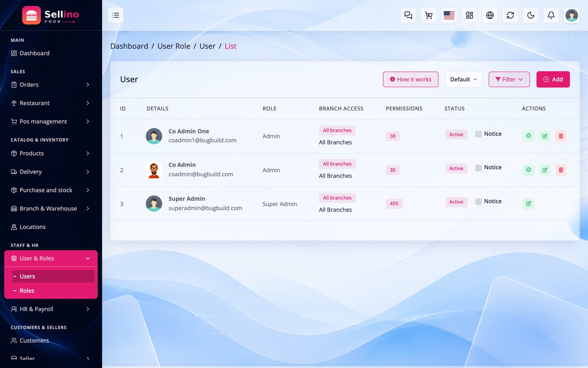Screen dimensions: 588x368
Task: Collapse the User & Roles menu
Action: coord(51,258)
